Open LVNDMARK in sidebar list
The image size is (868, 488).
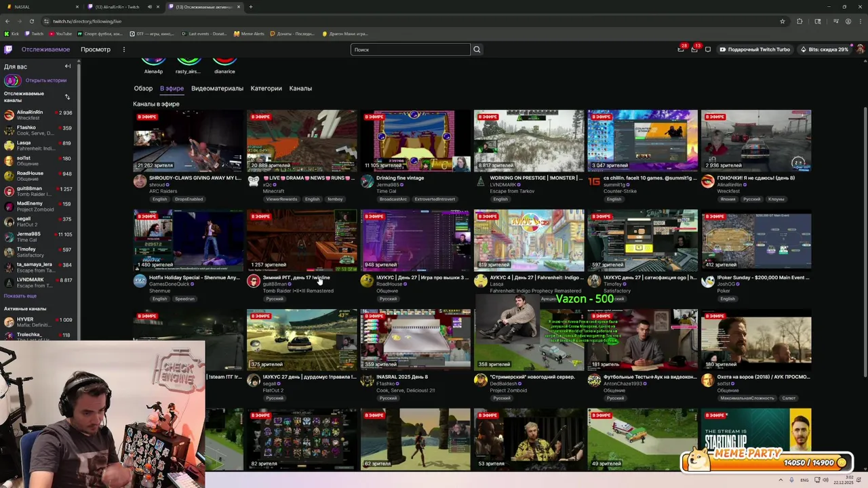[x=39, y=282]
